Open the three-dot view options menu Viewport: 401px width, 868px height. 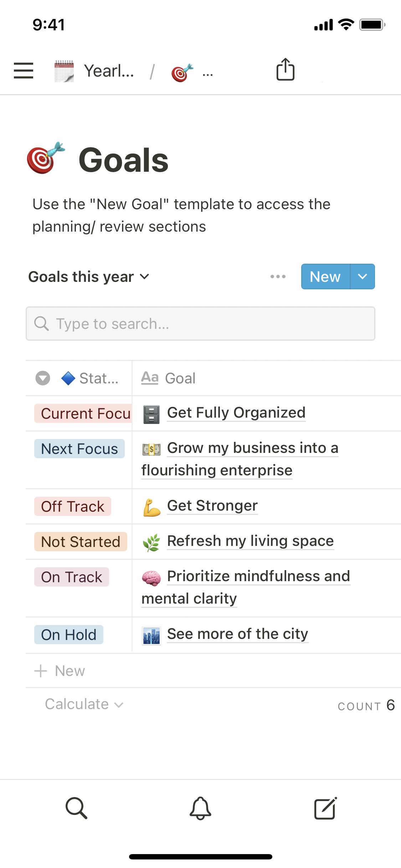[278, 277]
